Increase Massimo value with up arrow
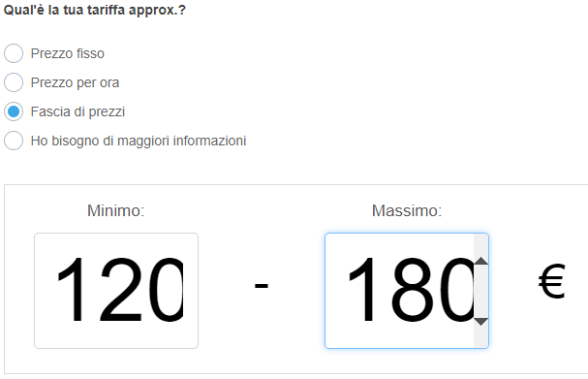This screenshot has height=379, width=588. coord(480,261)
